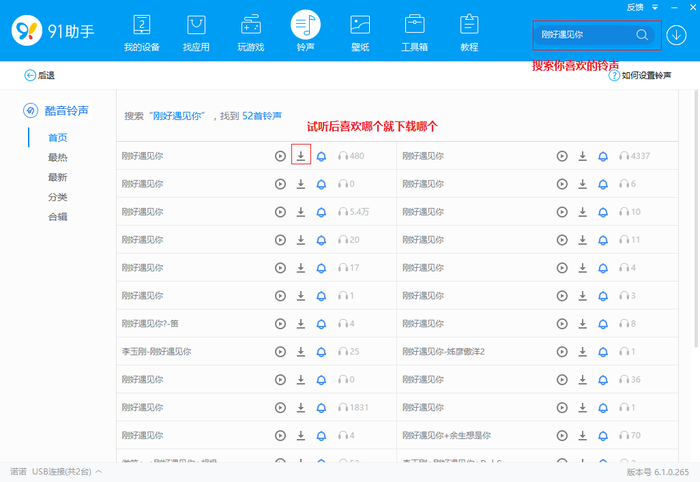
Task: Download the ringtone with 4337 listens
Action: [x=583, y=156]
